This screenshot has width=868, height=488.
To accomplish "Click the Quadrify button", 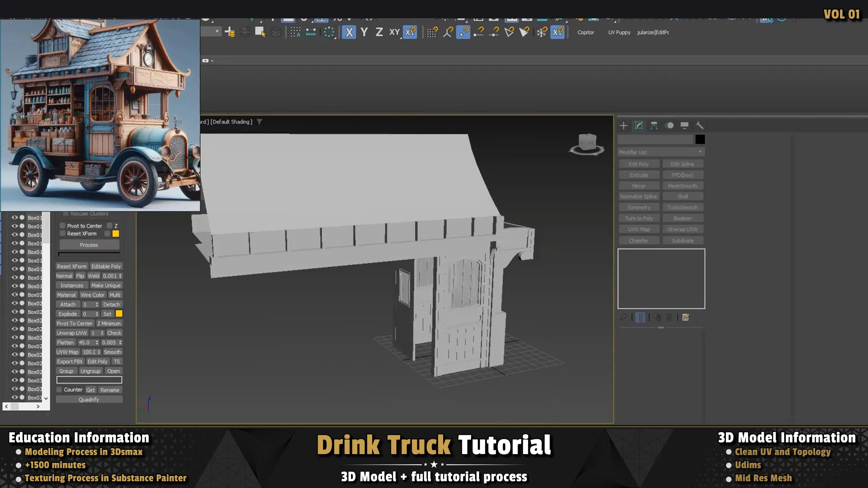I will [x=89, y=400].
